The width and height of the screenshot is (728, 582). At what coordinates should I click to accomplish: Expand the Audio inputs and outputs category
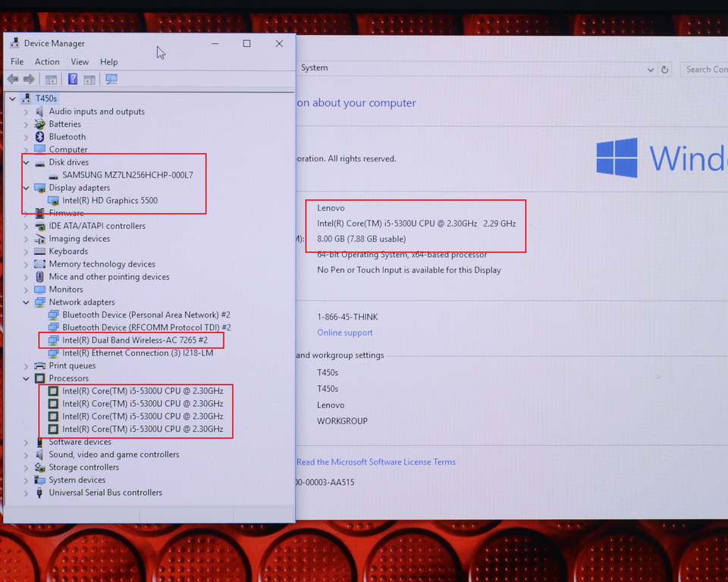pos(26,111)
